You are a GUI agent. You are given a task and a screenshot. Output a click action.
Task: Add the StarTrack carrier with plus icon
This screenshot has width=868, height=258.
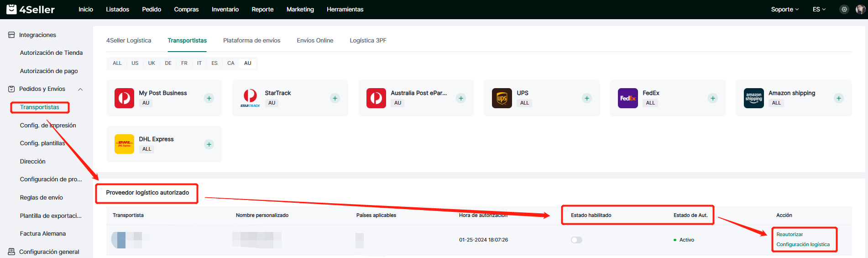point(335,98)
